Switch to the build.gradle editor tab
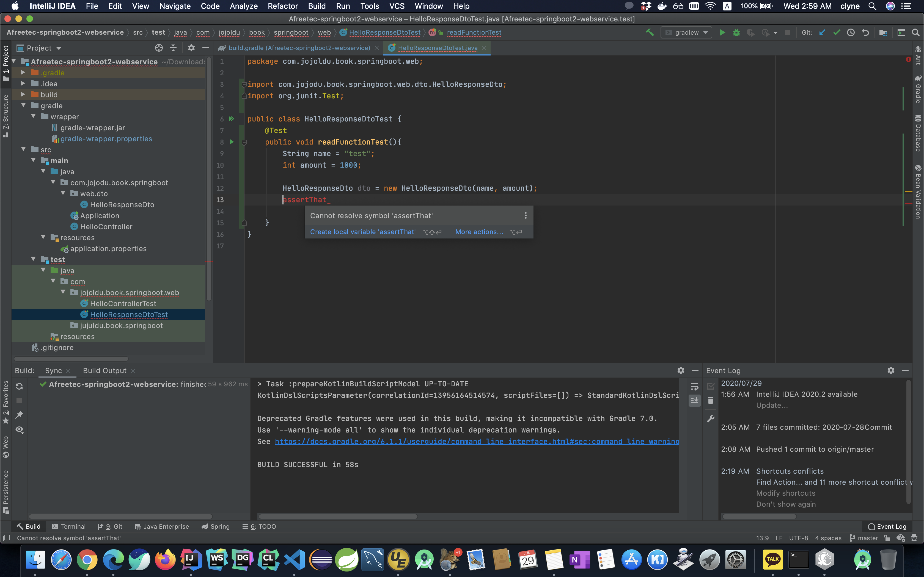 point(299,48)
